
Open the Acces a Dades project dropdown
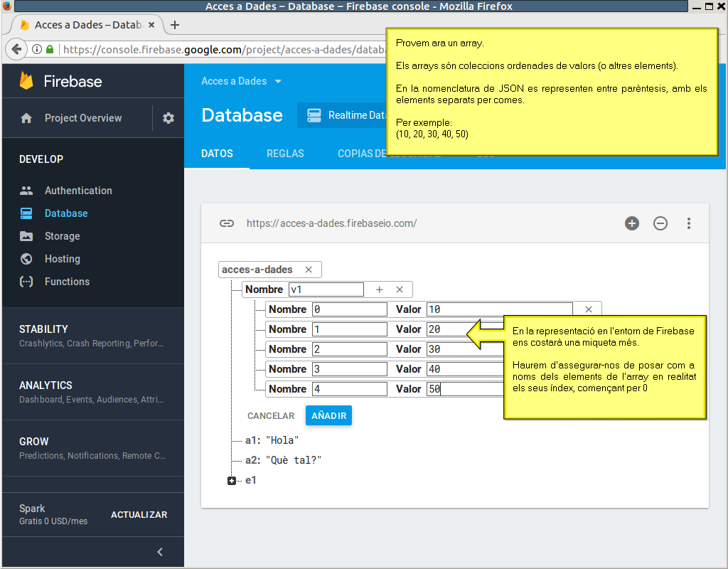[241, 81]
